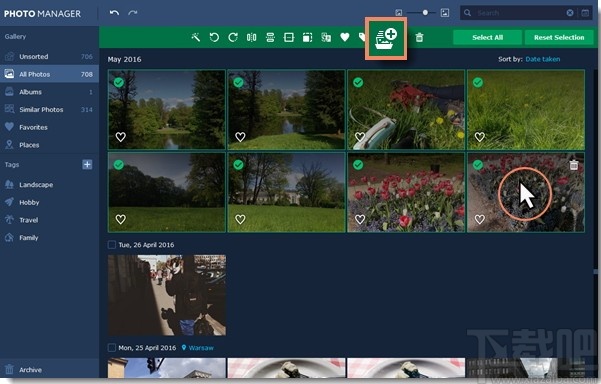Image resolution: width=601 pixels, height=384 pixels.
Task: Redo the last action
Action: click(x=133, y=13)
